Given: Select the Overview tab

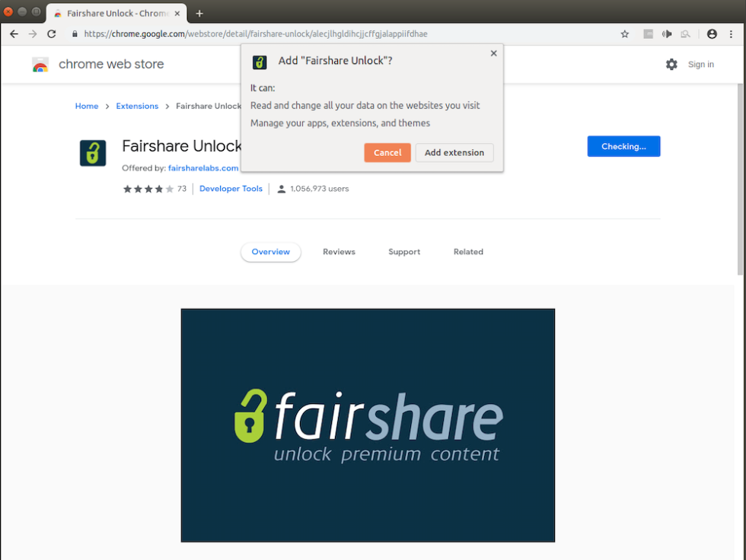Looking at the screenshot, I should click(271, 252).
